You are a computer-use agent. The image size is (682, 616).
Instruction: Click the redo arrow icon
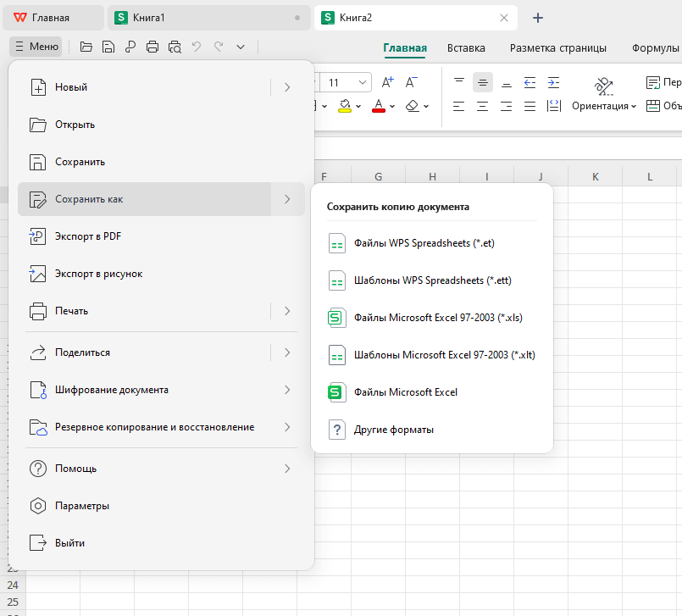click(x=219, y=47)
